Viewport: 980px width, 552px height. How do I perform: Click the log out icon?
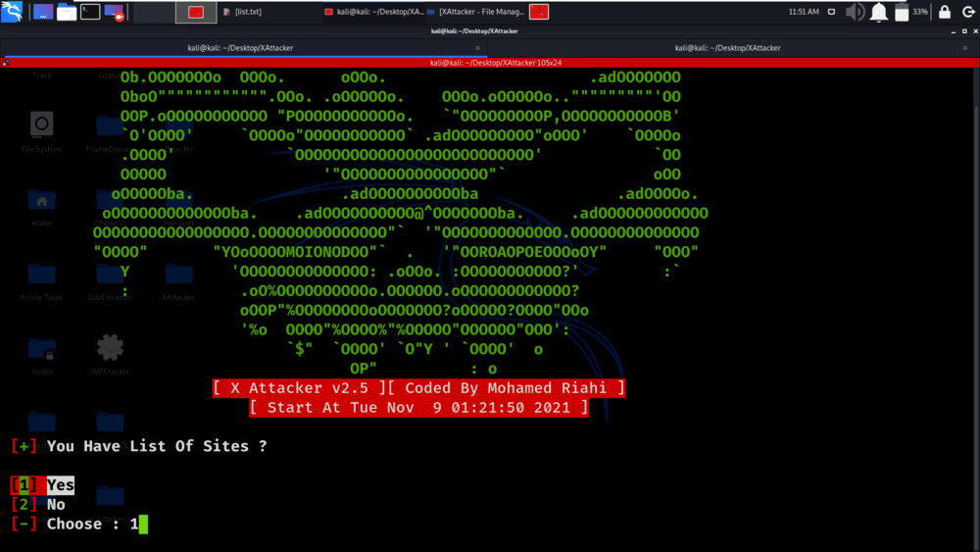[x=968, y=12]
